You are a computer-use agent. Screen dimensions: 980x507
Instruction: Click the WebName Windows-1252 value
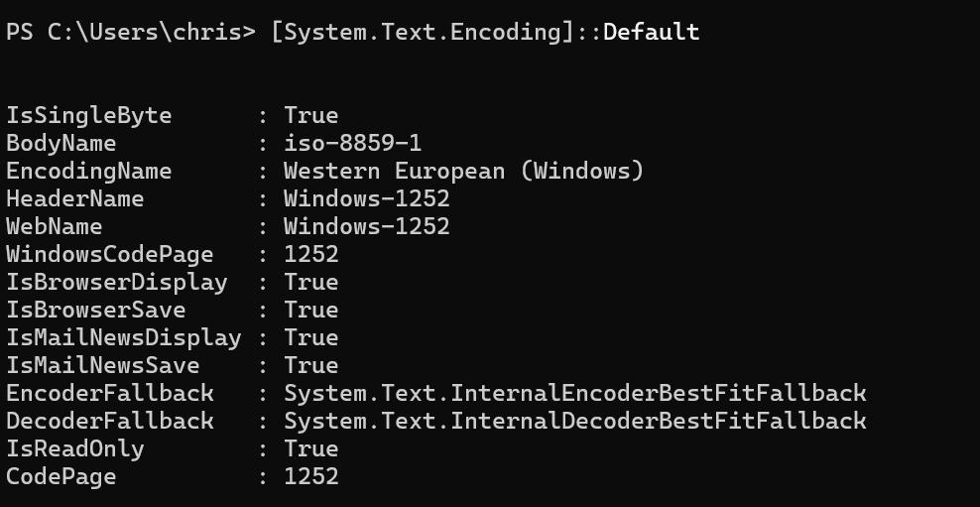pyautogui.click(x=367, y=226)
